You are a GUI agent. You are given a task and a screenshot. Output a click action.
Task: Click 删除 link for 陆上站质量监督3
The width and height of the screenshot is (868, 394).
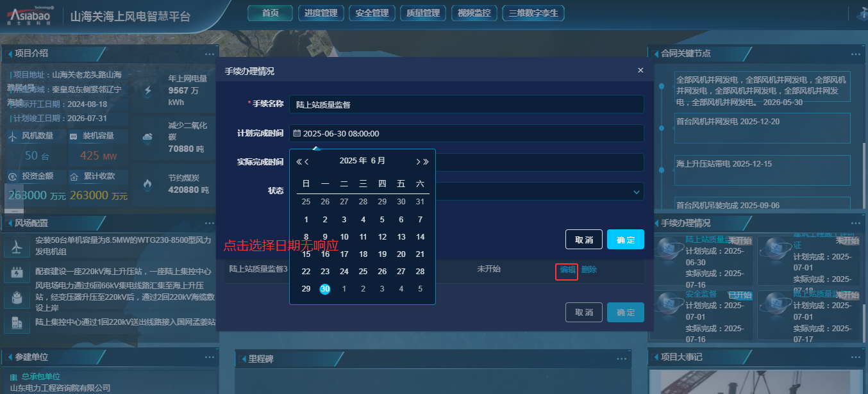[x=588, y=270]
